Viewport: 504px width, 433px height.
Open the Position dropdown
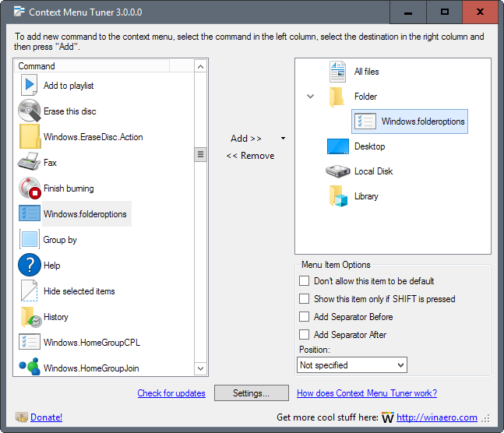point(352,364)
